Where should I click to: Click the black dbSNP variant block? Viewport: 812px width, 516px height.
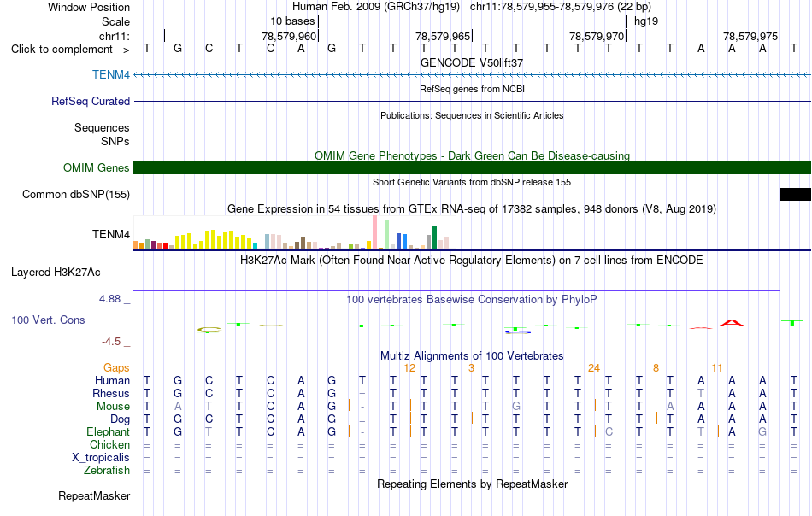(x=796, y=194)
